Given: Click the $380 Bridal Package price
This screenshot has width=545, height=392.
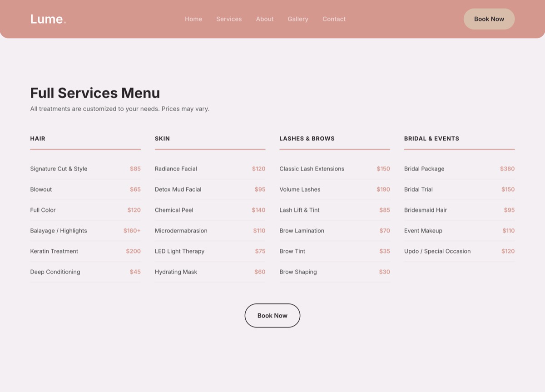Looking at the screenshot, I should pos(507,169).
